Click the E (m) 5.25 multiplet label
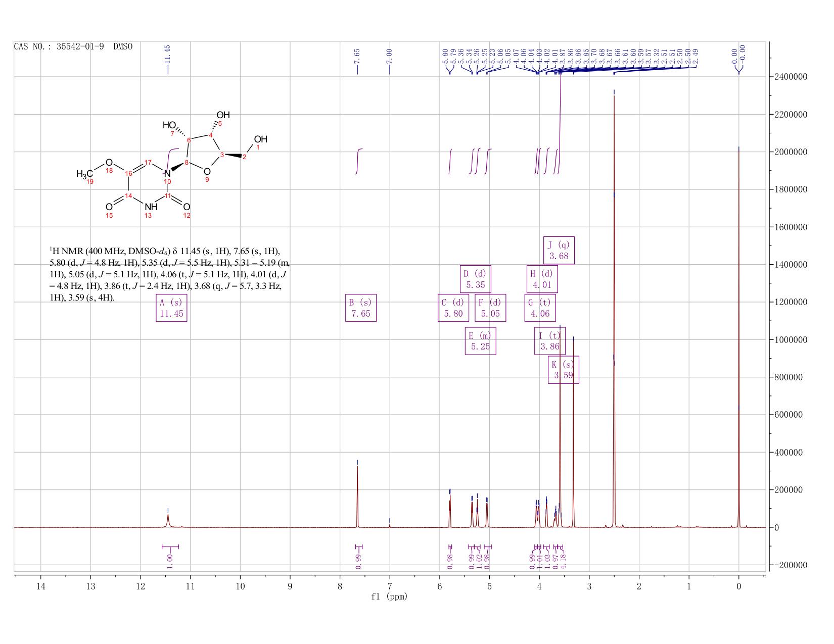This screenshot has width=834, height=644. point(481,341)
